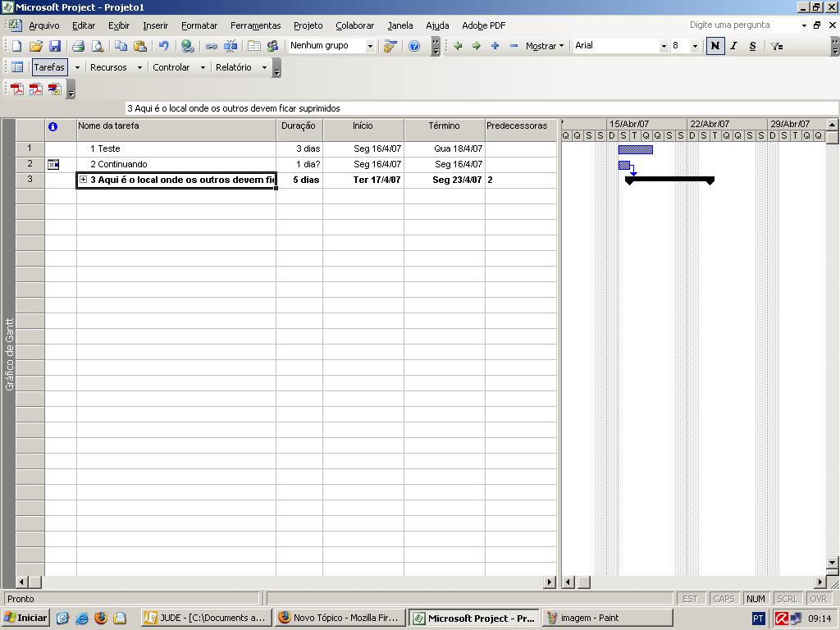Show subtasks with blue plus icon
Viewport: 840px width, 630px height.
[495, 46]
